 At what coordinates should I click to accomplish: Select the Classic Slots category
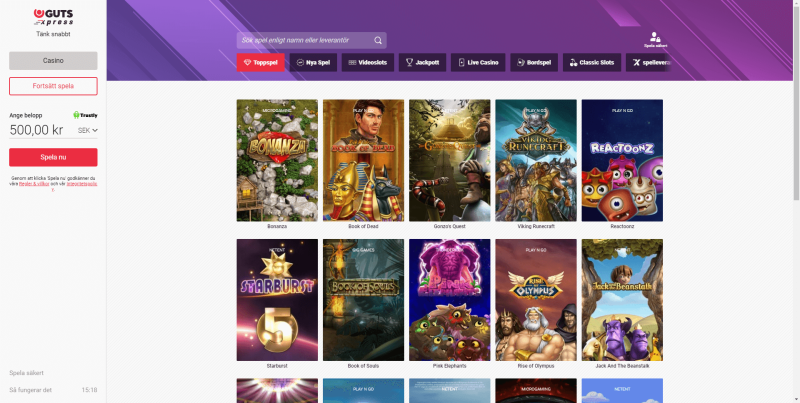(592, 62)
